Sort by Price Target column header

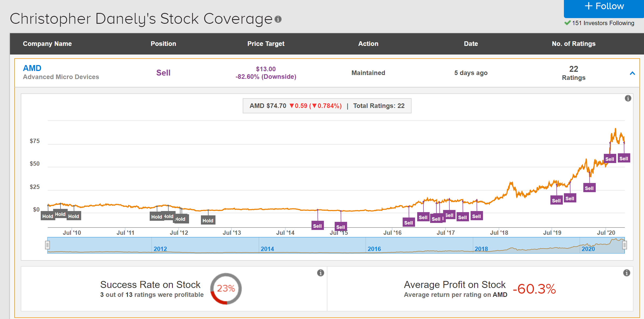click(x=266, y=44)
